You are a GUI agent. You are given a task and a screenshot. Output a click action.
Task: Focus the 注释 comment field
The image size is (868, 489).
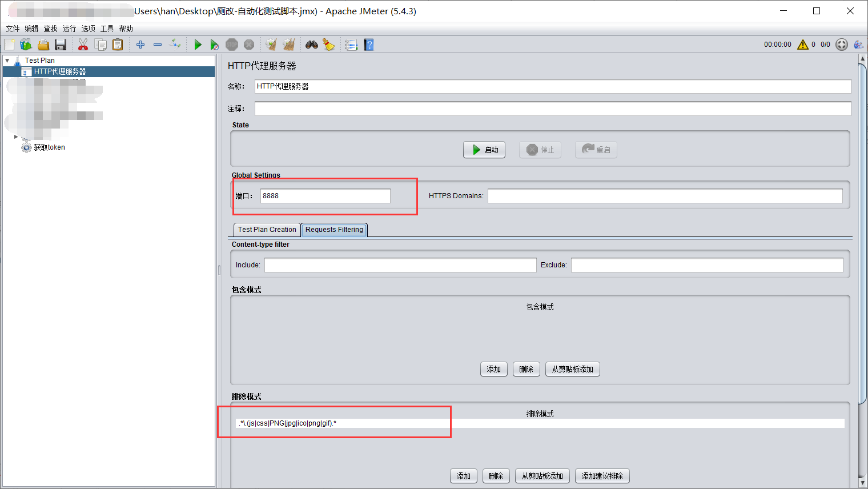tap(553, 109)
